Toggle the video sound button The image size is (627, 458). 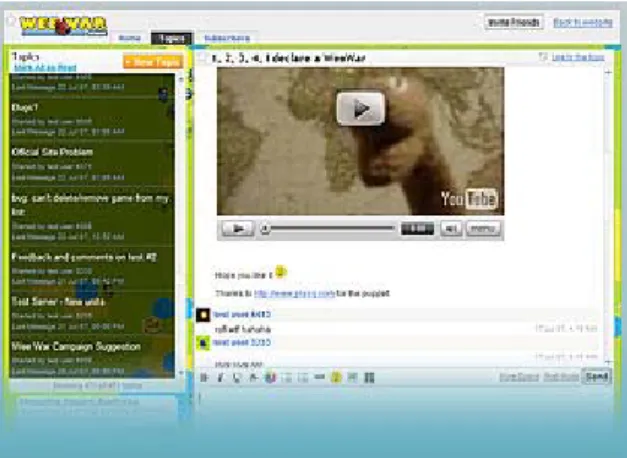(451, 229)
